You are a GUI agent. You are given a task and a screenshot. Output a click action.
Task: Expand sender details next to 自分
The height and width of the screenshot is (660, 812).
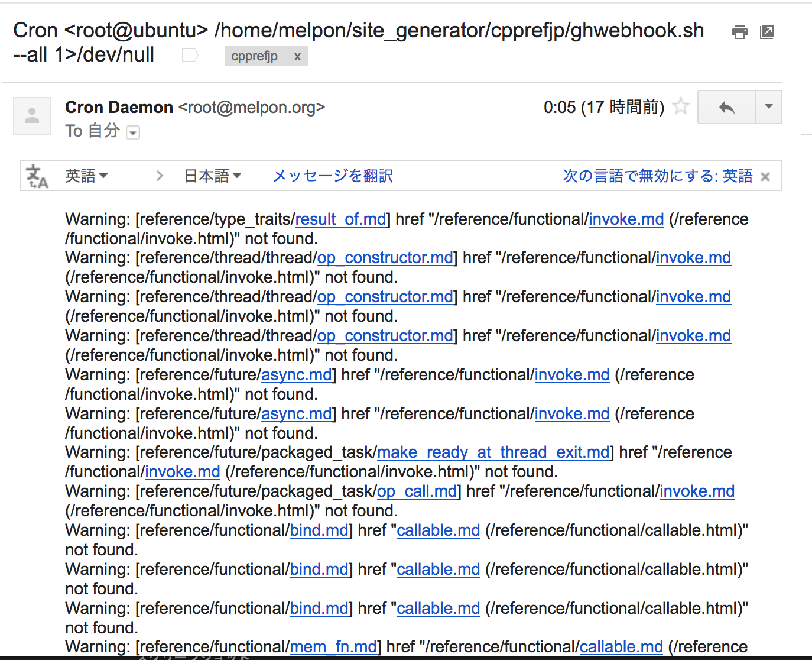(x=133, y=132)
